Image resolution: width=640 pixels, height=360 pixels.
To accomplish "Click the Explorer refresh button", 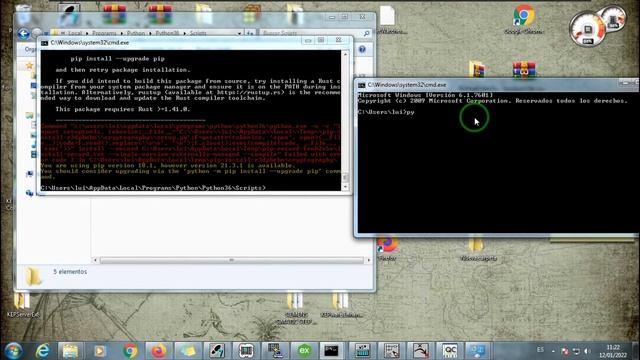I will [250, 33].
